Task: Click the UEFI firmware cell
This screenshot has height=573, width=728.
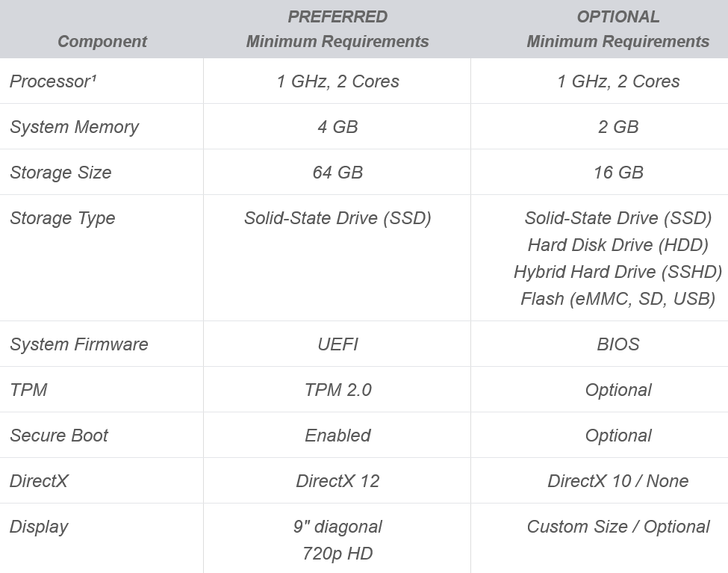Action: pyautogui.click(x=337, y=344)
